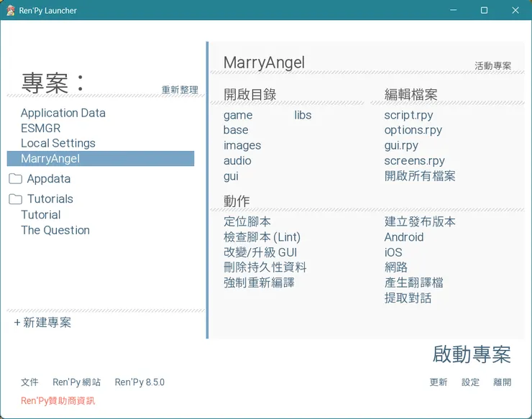Click 網路 web build option
This screenshot has height=419, width=532.
(396, 267)
